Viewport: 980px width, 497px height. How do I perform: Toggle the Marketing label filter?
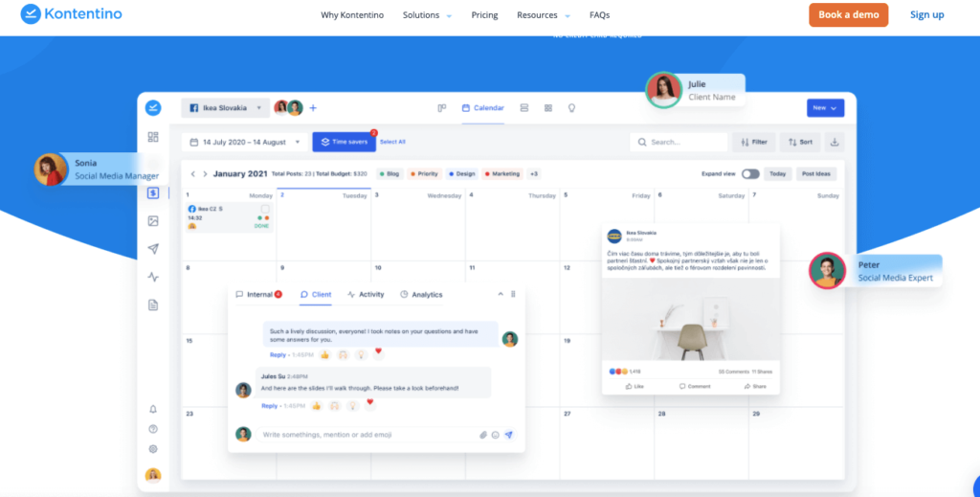click(x=503, y=173)
